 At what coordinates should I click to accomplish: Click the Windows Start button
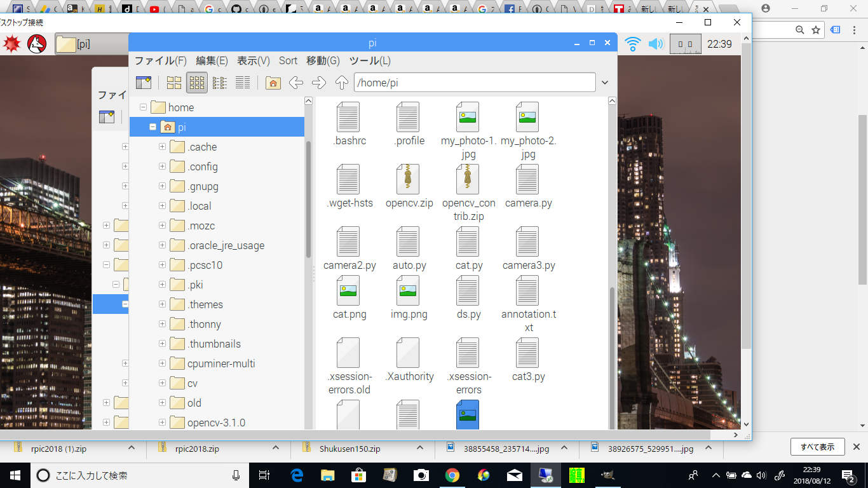14,475
